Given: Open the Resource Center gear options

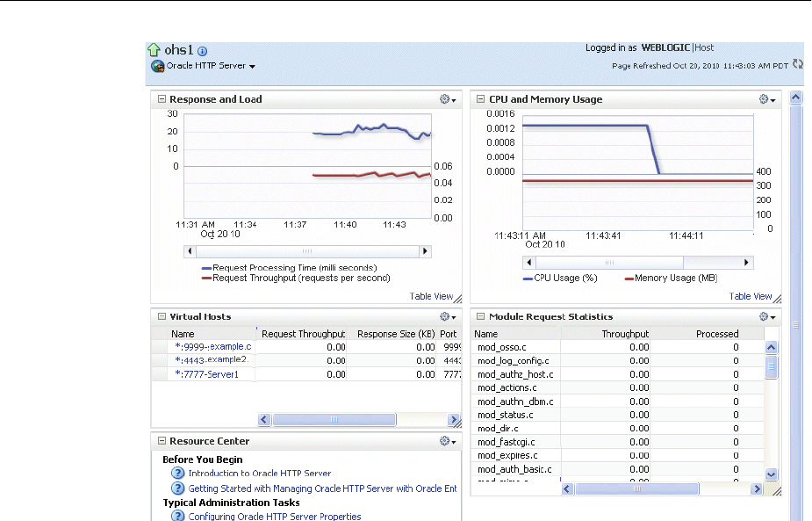Looking at the screenshot, I should [448, 441].
